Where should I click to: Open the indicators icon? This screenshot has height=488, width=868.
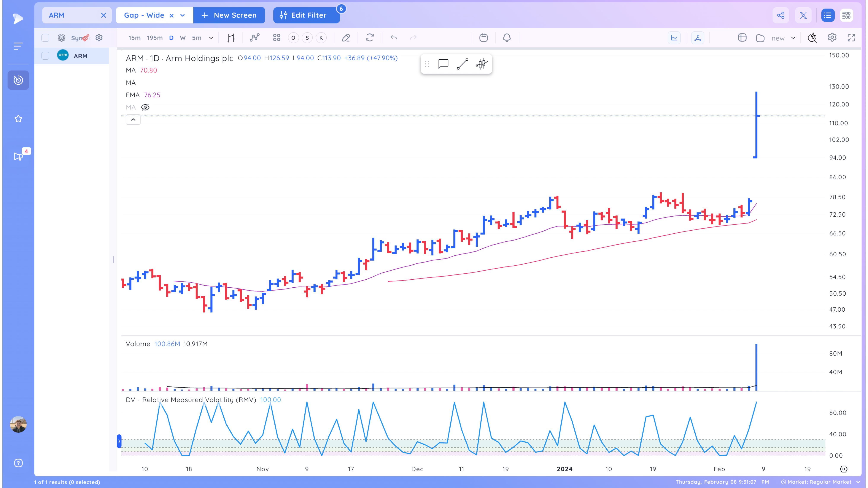(x=255, y=38)
